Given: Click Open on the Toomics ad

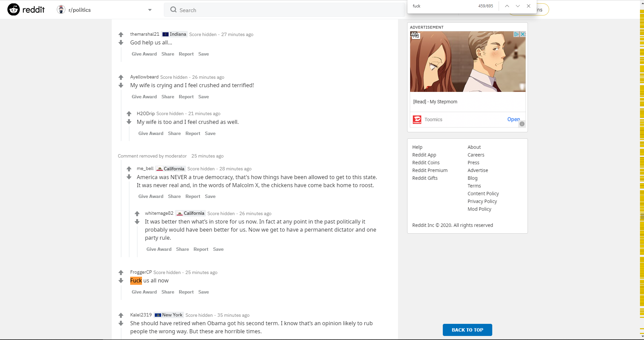Looking at the screenshot, I should tap(513, 119).
